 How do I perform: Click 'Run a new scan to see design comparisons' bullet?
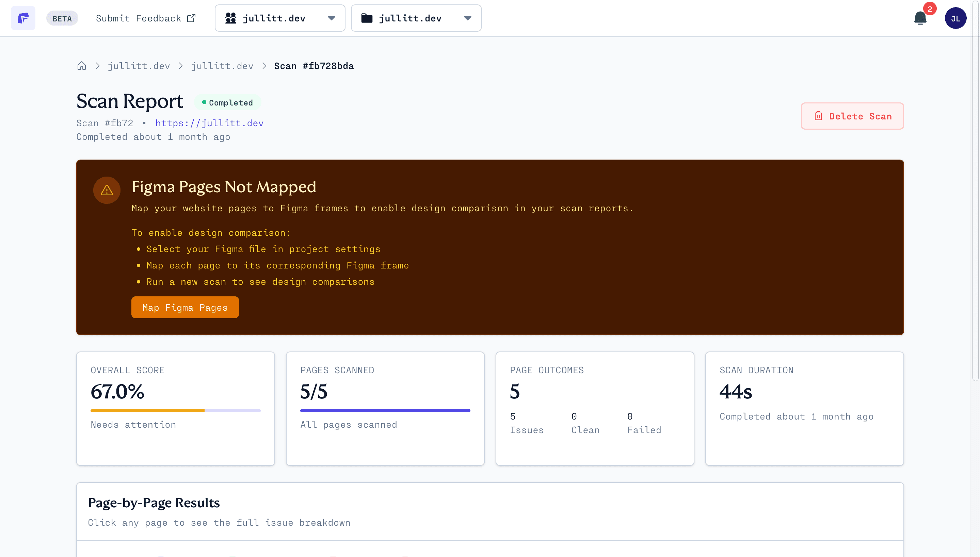(x=260, y=282)
